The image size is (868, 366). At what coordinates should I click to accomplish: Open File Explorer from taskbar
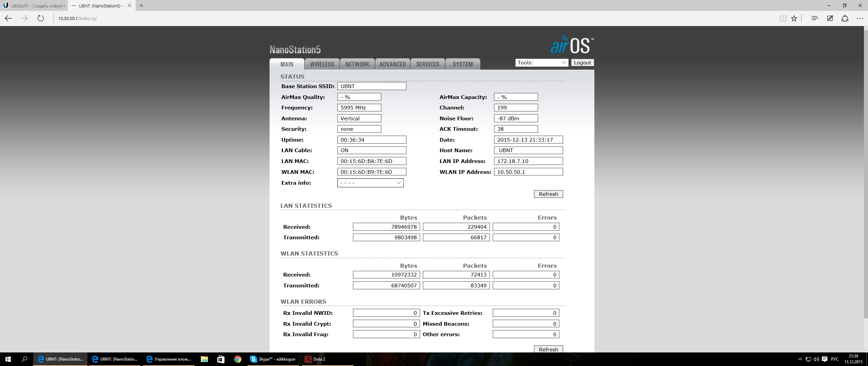204,359
